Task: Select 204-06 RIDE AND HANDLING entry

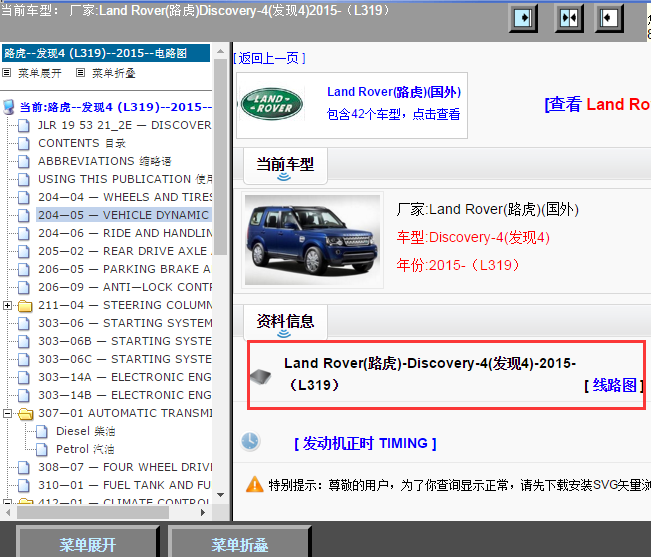Action: click(x=125, y=233)
